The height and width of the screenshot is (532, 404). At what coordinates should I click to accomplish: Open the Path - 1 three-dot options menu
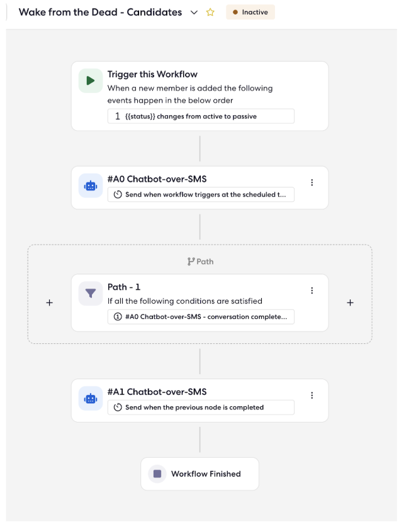[x=311, y=291]
